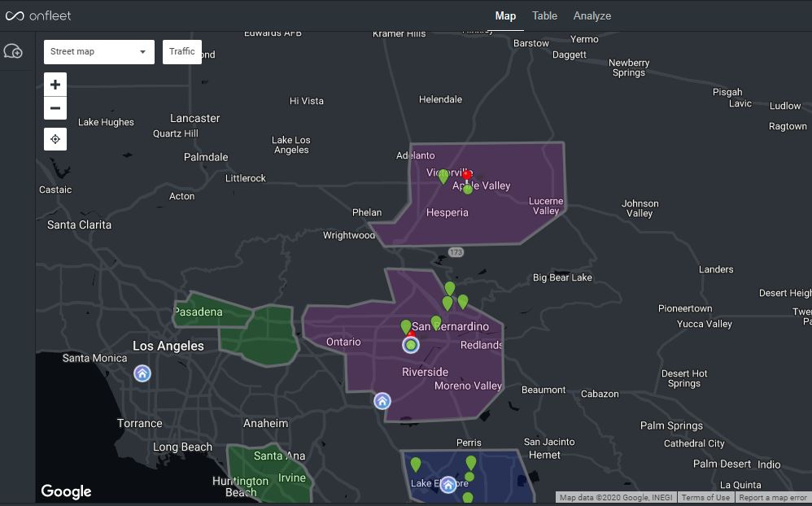The image size is (812, 506).
Task: Select the hub home icon near Santa Monica
Action: [x=142, y=373]
